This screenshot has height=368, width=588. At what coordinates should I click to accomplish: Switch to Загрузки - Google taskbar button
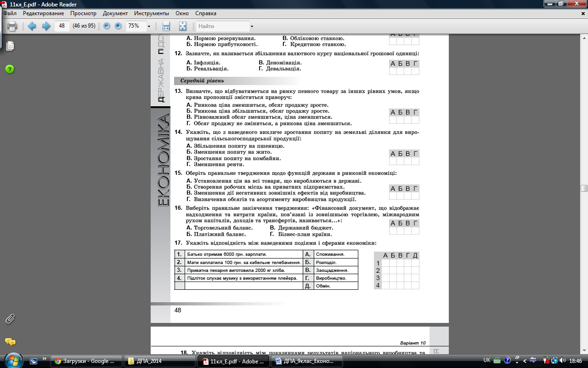[87, 361]
